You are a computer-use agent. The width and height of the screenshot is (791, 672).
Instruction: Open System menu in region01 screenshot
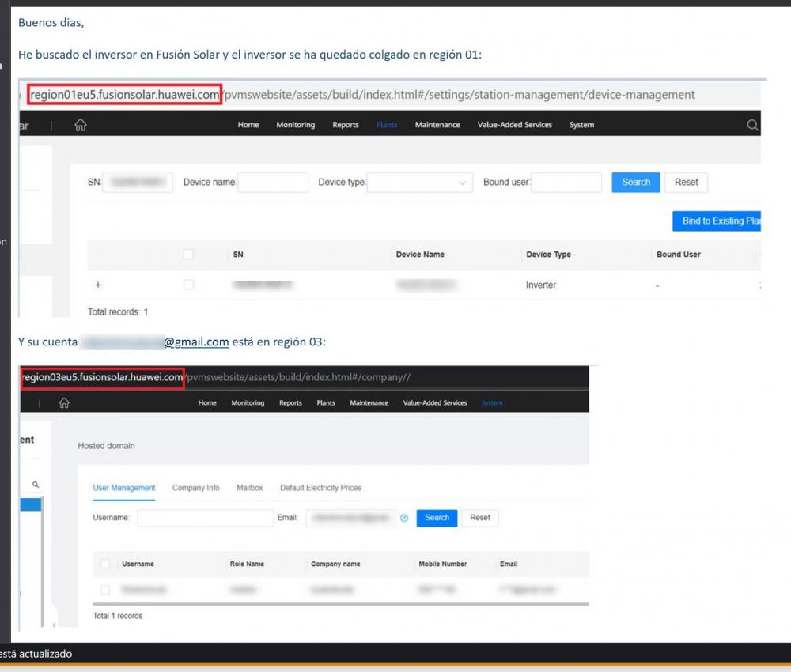pyautogui.click(x=581, y=125)
